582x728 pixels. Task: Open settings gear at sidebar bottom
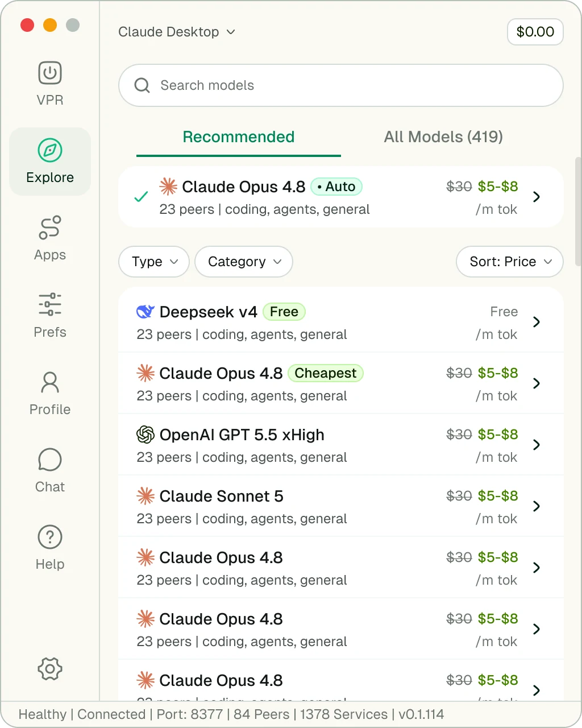[50, 669]
